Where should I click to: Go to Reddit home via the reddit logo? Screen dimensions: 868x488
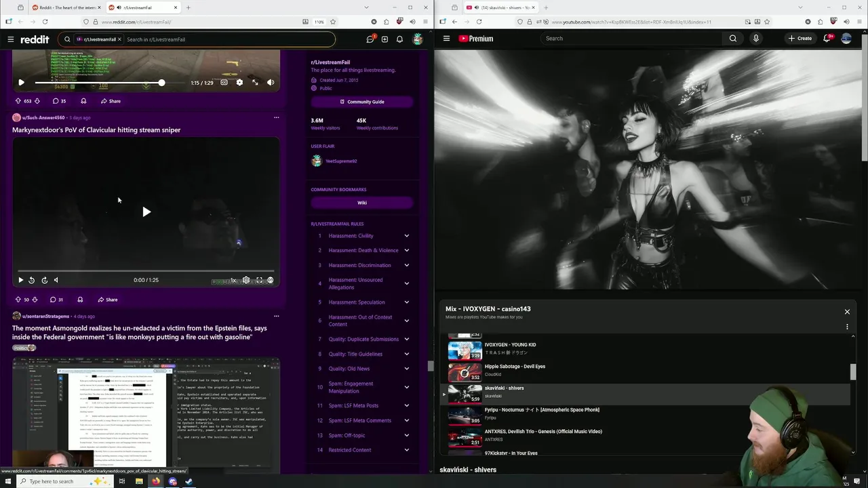(x=35, y=39)
